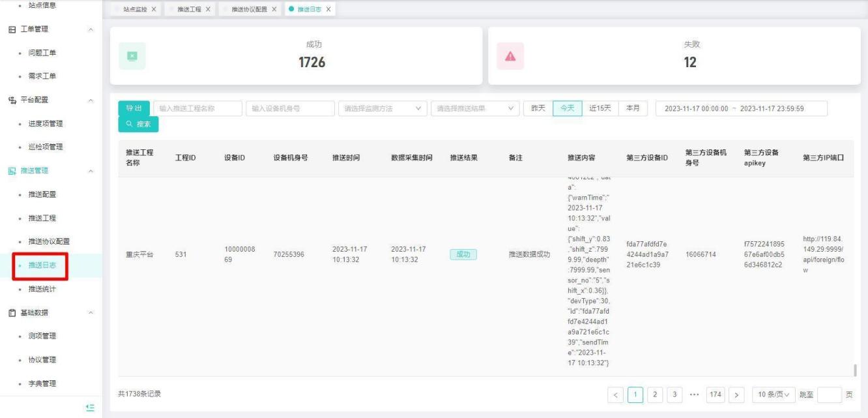This screenshot has height=418, width=868.
Task: Click the 工单管理 menu icon in sidebar
Action: 11,29
